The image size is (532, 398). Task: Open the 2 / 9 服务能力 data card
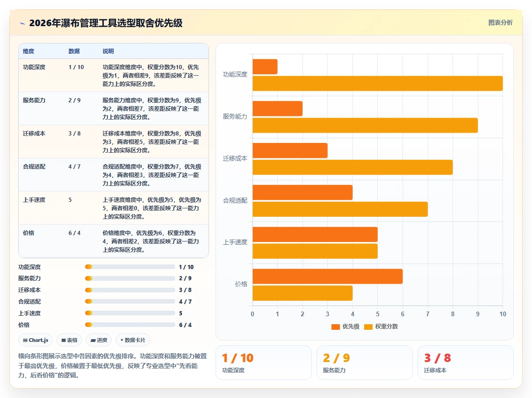click(x=364, y=362)
